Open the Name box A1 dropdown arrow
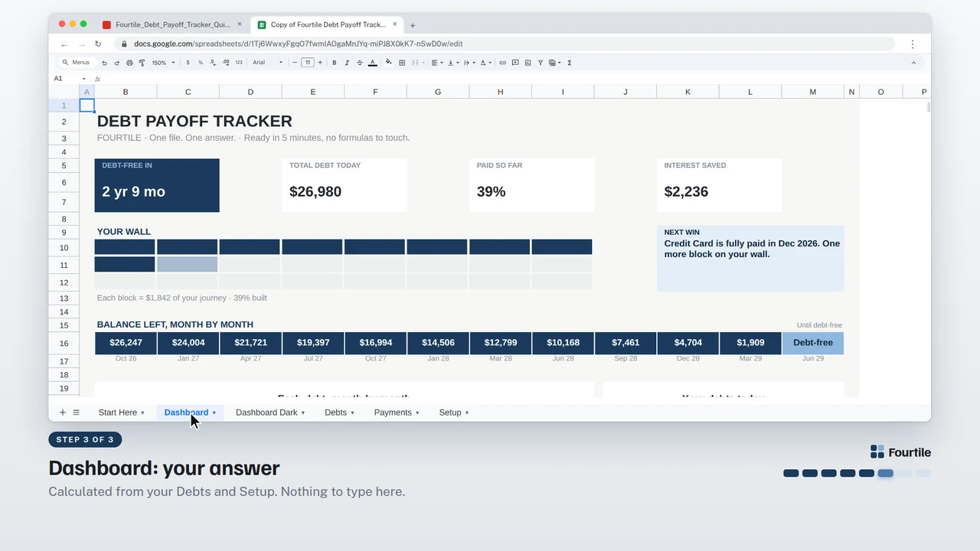 pos(83,79)
